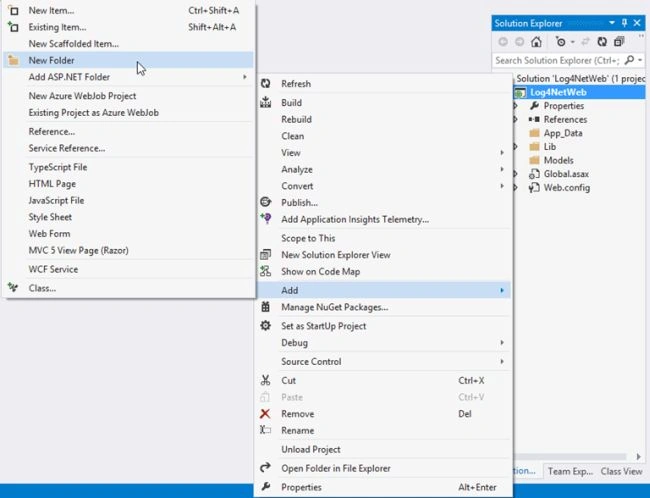Select Scope to This
This screenshot has width=650, height=498.
pos(384,238)
